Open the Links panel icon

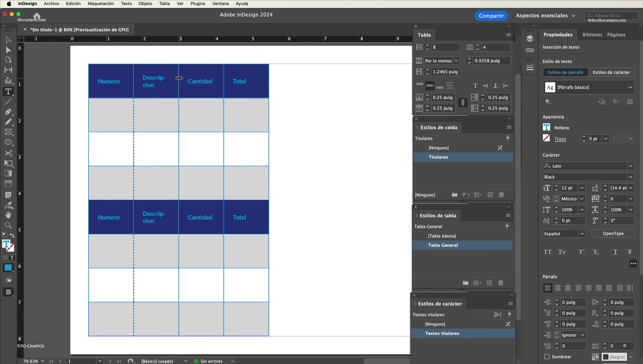click(530, 50)
